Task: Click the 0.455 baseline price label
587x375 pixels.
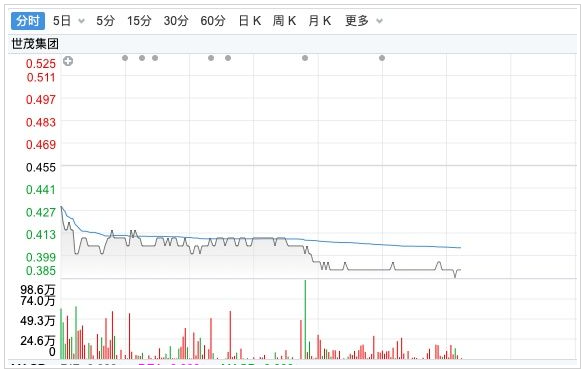Action: coord(41,167)
